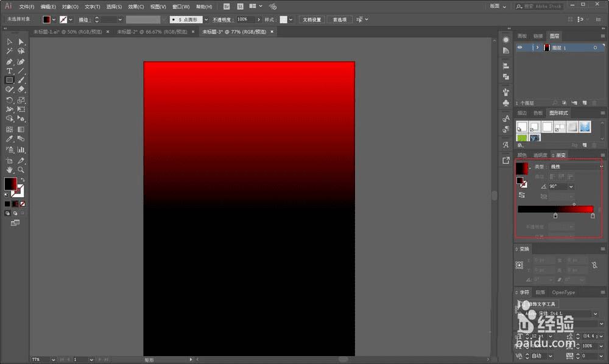Switch to 色板 swatches tab
Image resolution: width=609 pixels, height=364 pixels.
pyautogui.click(x=538, y=113)
